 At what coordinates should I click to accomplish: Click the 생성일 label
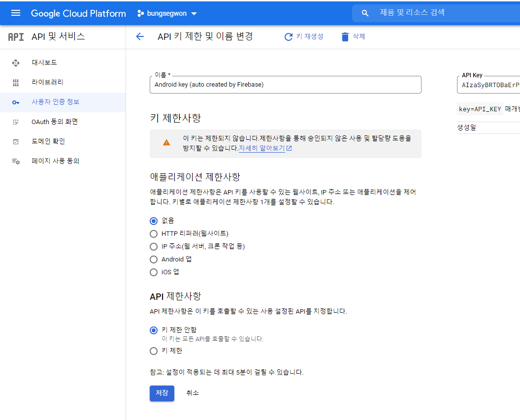tap(467, 128)
